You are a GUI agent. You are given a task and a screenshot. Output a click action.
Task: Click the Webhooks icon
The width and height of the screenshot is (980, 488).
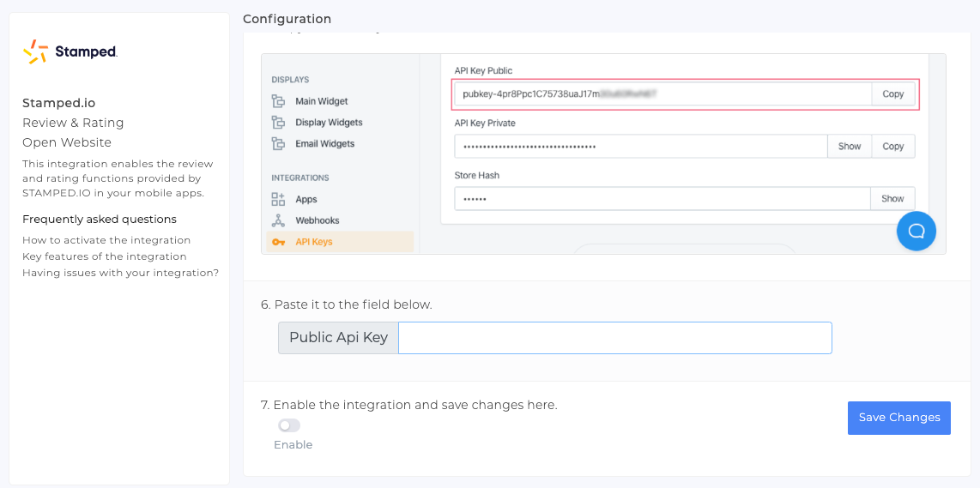pos(278,220)
